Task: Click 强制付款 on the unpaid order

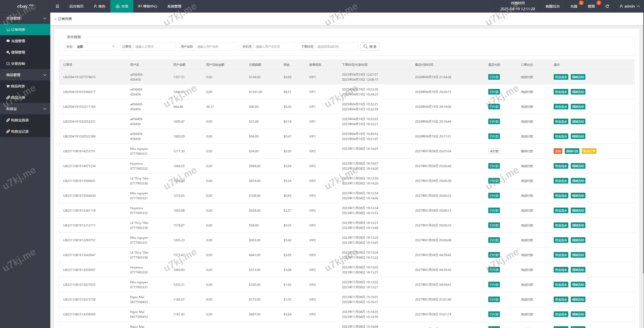Action: (572, 151)
